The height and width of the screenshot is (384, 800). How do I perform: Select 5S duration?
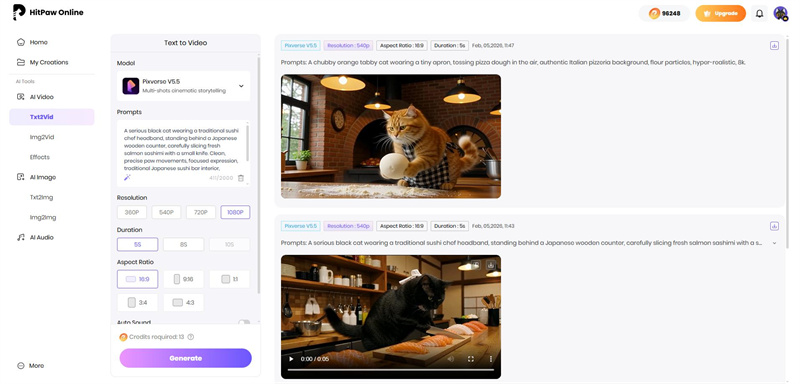coord(137,244)
